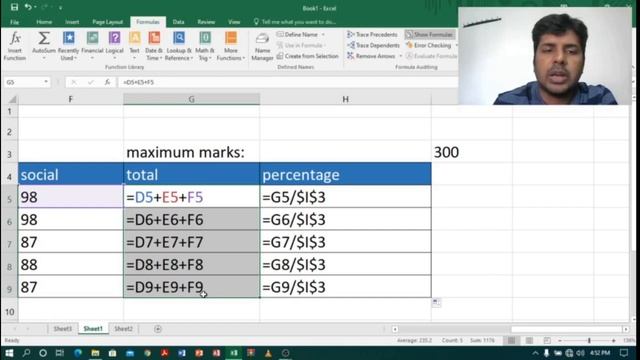Open Adobe Acrobat icon in taskbar
This screenshot has width=640, height=360.
(x=164, y=353)
